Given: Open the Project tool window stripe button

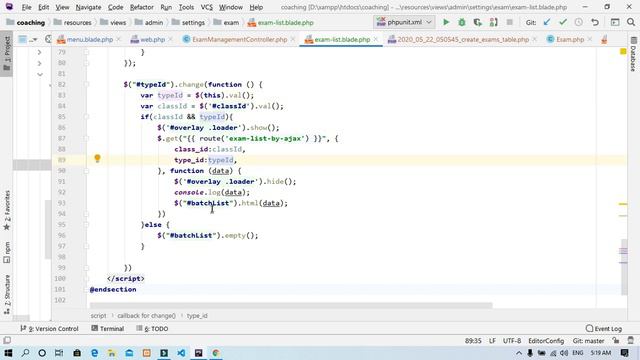Looking at the screenshot, I should 7,54.
